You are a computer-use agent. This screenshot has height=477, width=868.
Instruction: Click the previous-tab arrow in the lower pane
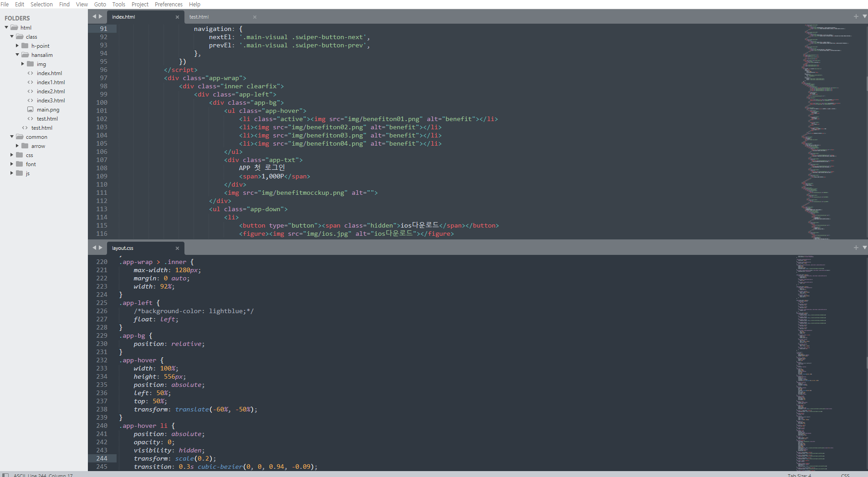click(94, 248)
